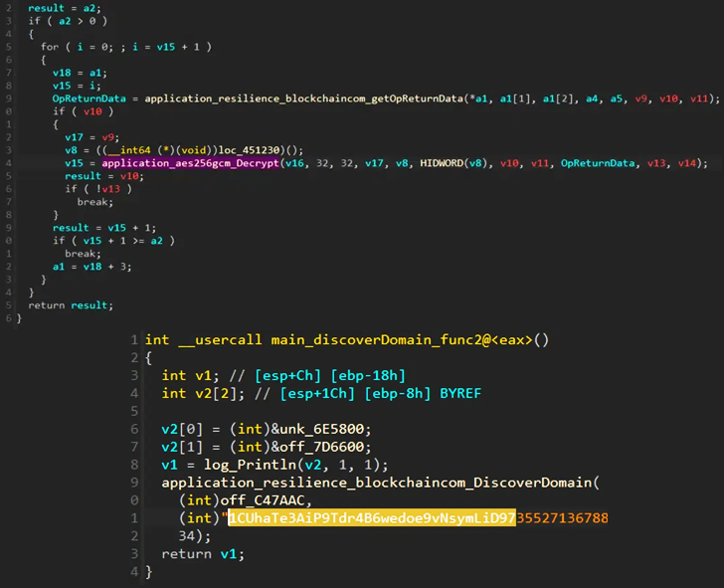Click 'return result;' statement

[71, 305]
